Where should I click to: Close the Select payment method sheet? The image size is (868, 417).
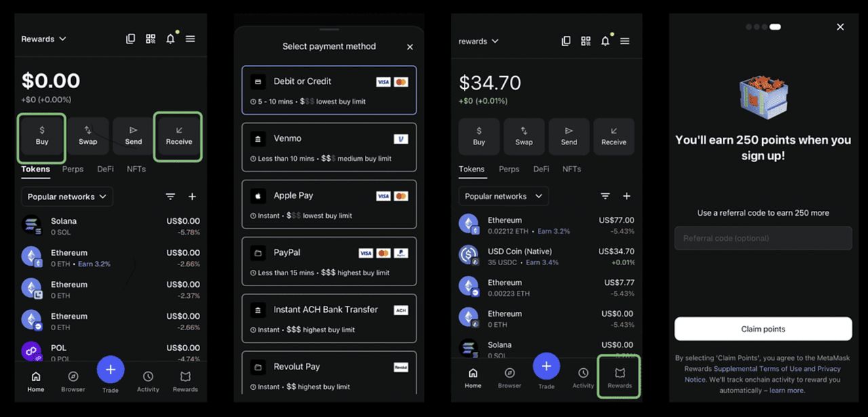click(410, 47)
